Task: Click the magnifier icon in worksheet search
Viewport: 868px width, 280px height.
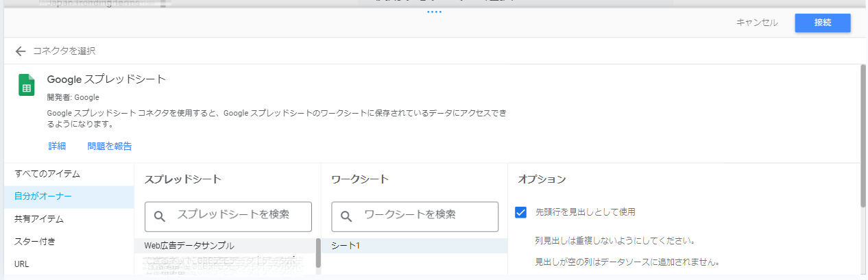Action: (346, 216)
